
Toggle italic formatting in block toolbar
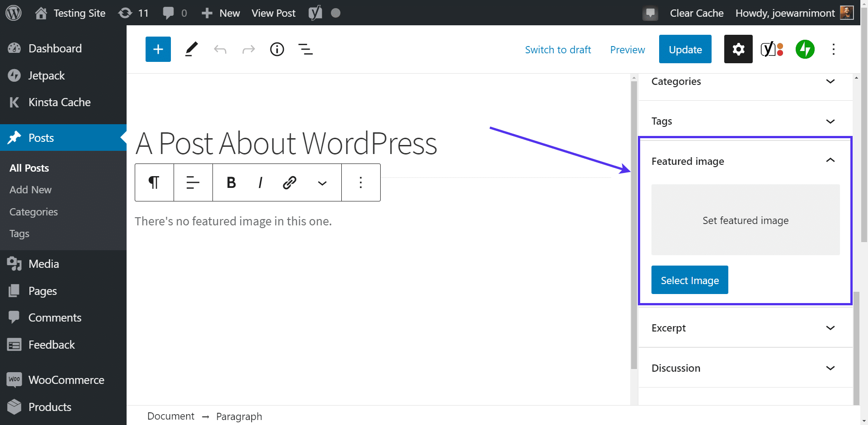pos(260,182)
